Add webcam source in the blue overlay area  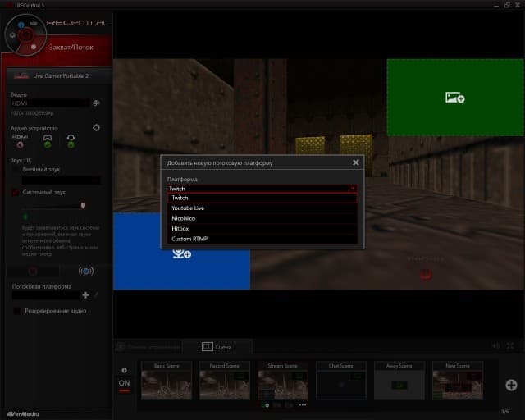point(182,253)
